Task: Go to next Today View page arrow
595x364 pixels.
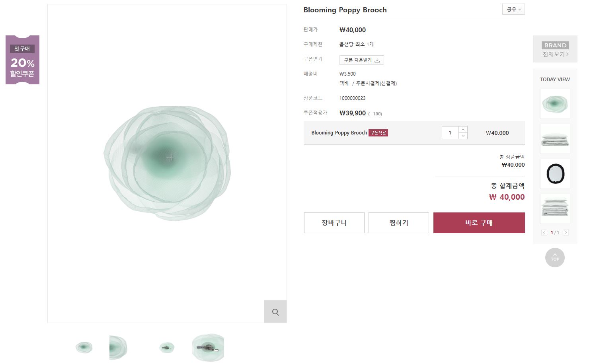Action: pos(566,233)
